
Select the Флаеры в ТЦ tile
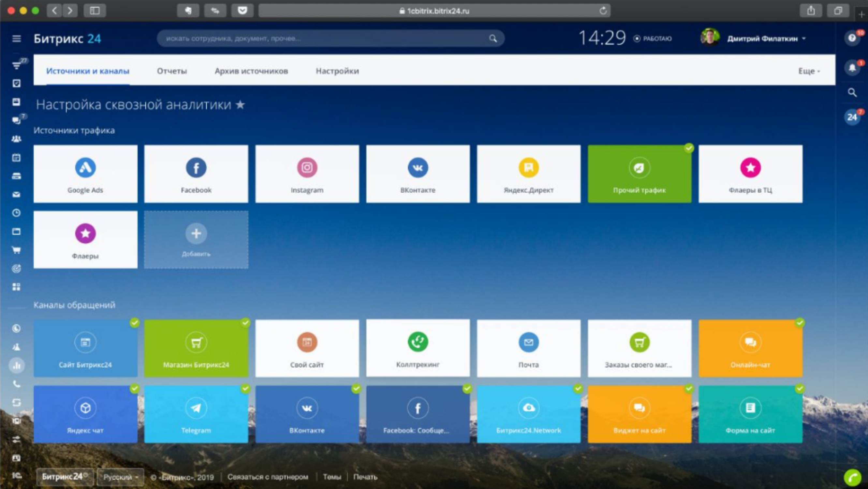pyautogui.click(x=750, y=174)
